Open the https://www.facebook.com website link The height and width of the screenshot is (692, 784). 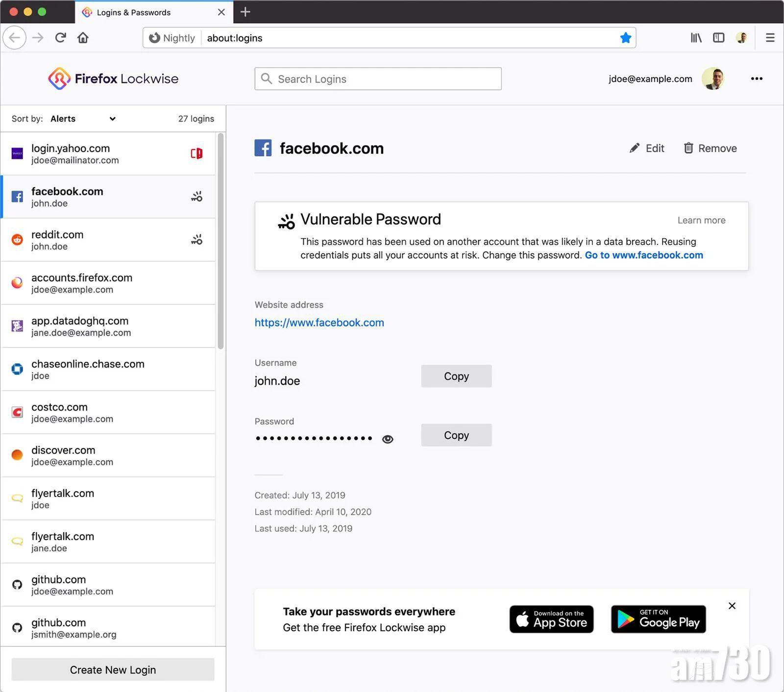[319, 322]
